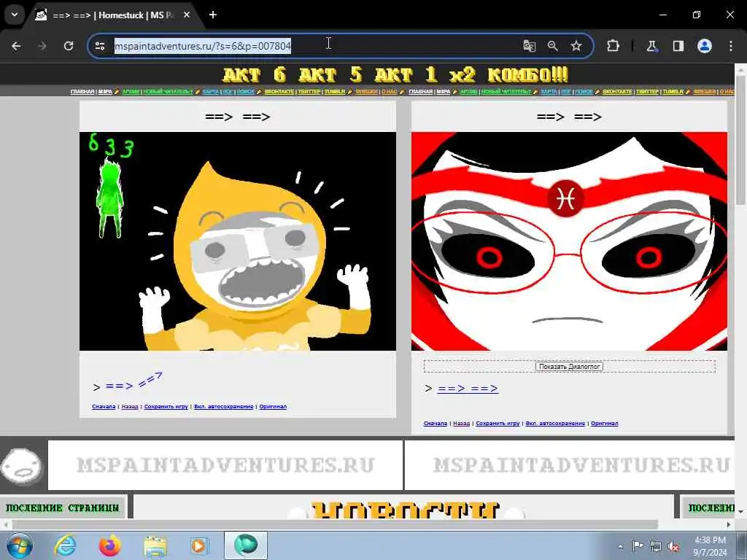The width and height of the screenshot is (747, 560).
Task: Click the white blob face icon
Action: pos(21,466)
